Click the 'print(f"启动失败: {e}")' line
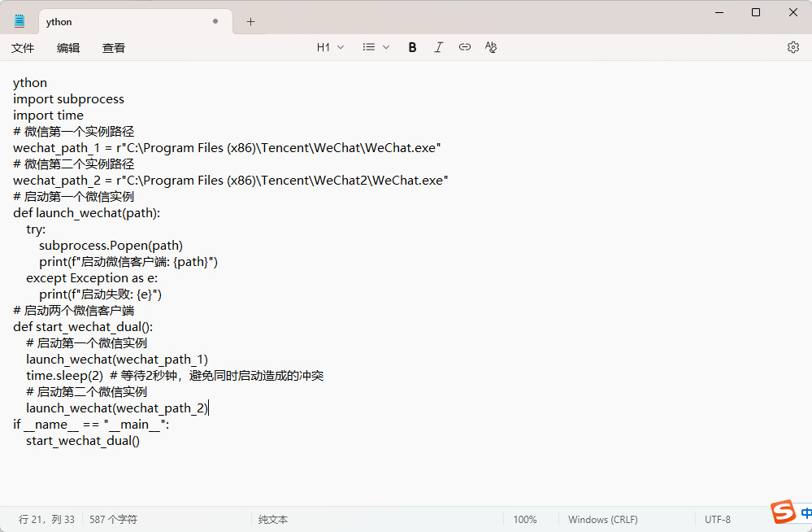Screen dimensions: 812x532 (101, 294)
